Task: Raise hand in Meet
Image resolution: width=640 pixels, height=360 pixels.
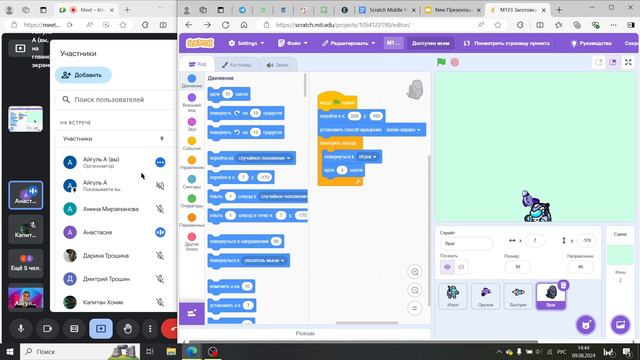Action: (128, 329)
